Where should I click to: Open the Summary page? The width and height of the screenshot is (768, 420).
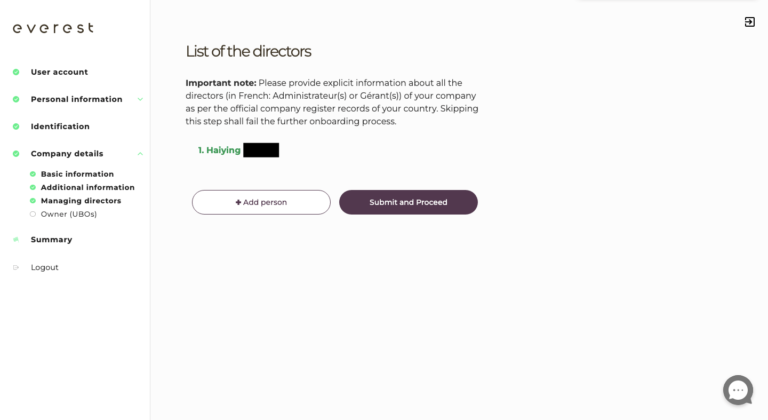coord(51,240)
